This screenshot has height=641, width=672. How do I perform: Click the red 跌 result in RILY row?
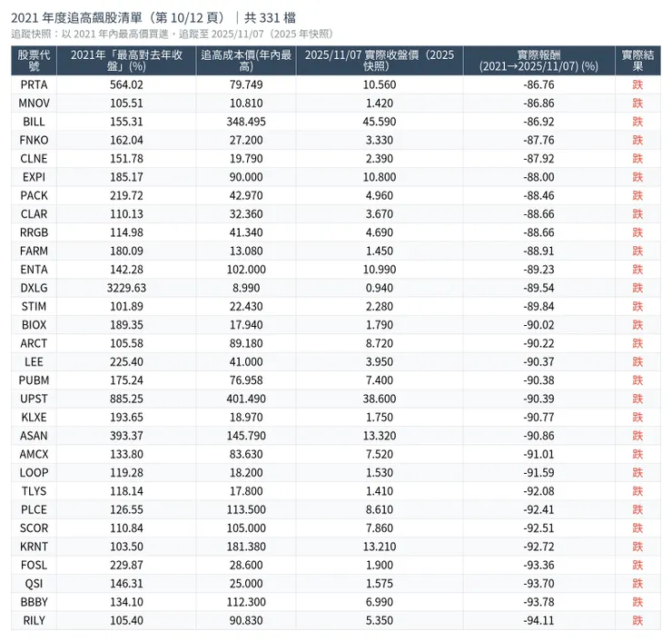click(637, 620)
